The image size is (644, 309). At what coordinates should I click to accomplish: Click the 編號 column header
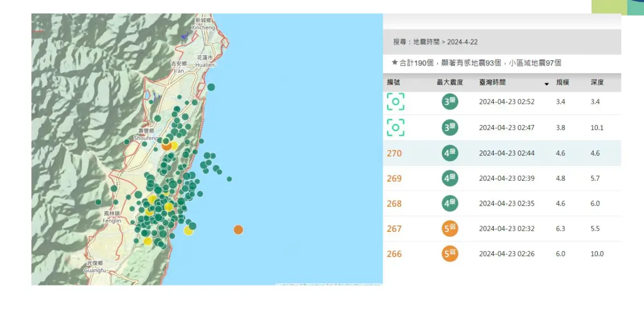point(393,82)
